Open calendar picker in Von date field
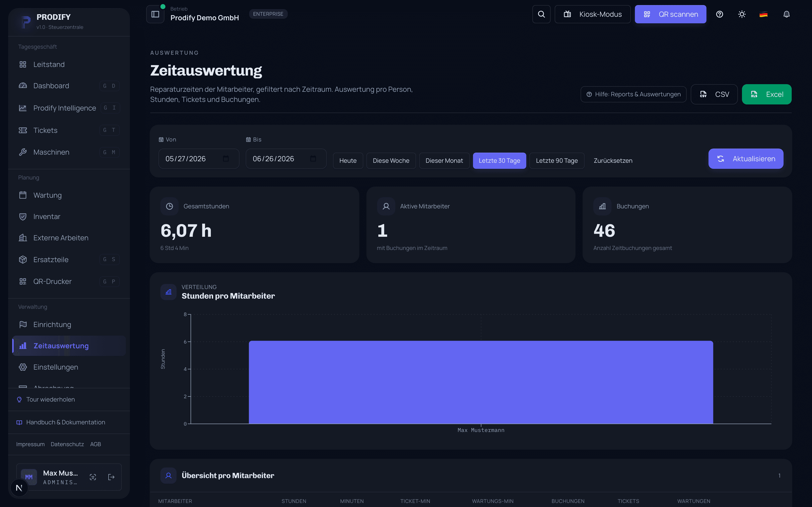 pos(226,159)
